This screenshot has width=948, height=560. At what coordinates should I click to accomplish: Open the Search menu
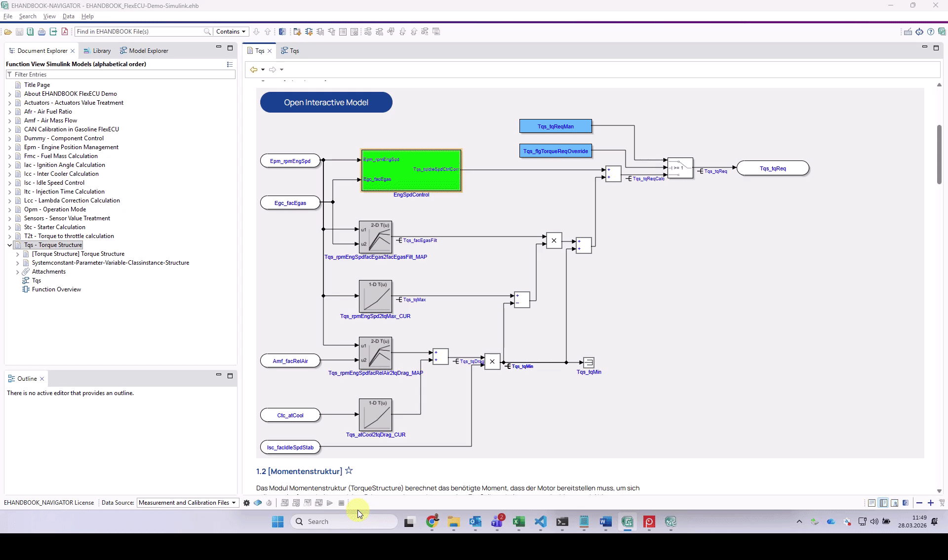click(28, 16)
